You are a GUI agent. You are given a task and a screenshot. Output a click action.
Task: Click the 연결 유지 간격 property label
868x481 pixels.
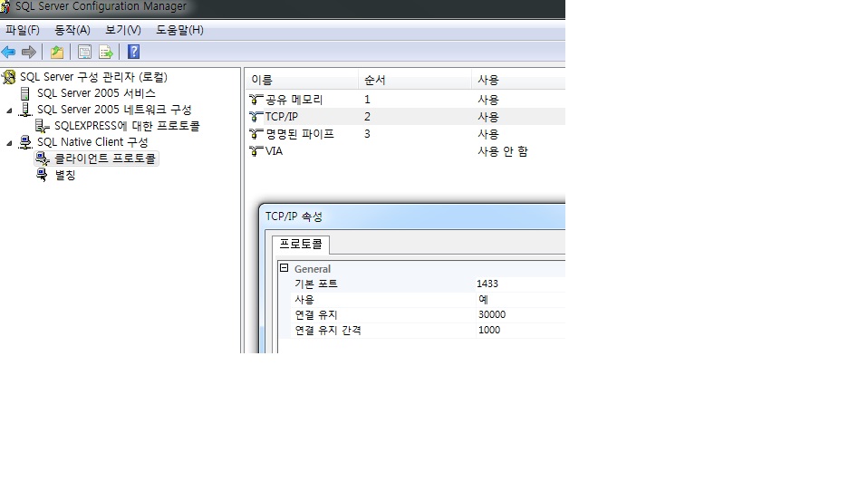click(328, 330)
